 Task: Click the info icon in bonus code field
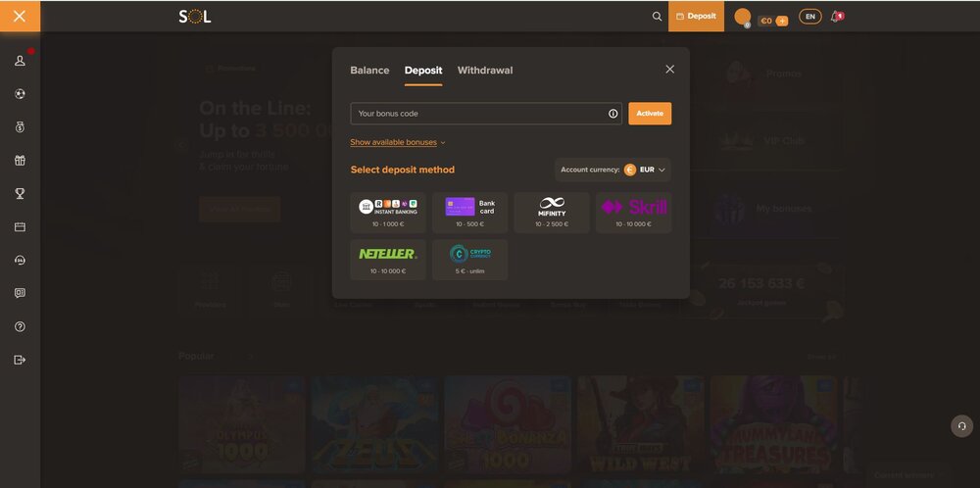point(612,114)
